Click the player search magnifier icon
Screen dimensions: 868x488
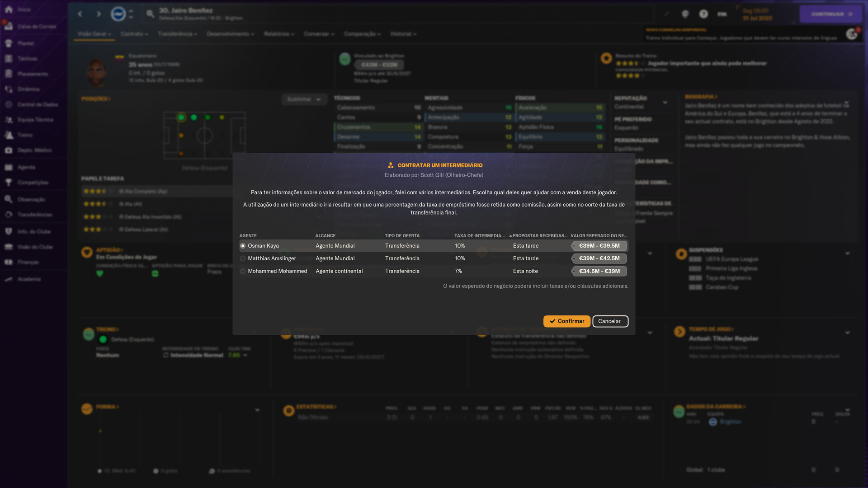(150, 14)
